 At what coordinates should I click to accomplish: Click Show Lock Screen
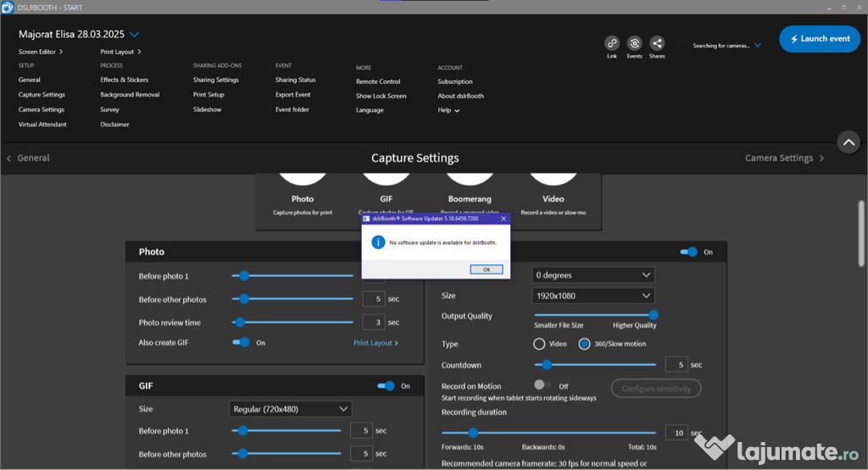(x=381, y=96)
